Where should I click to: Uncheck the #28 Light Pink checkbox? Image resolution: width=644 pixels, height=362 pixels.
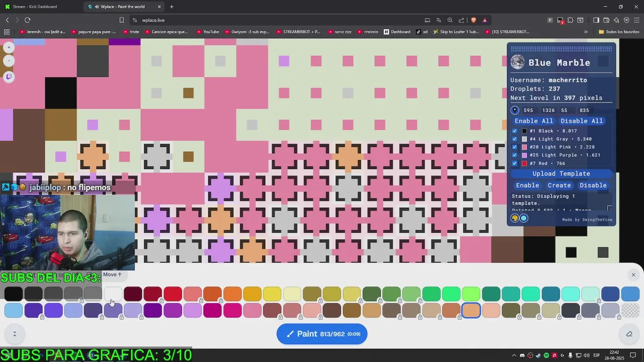(514, 147)
